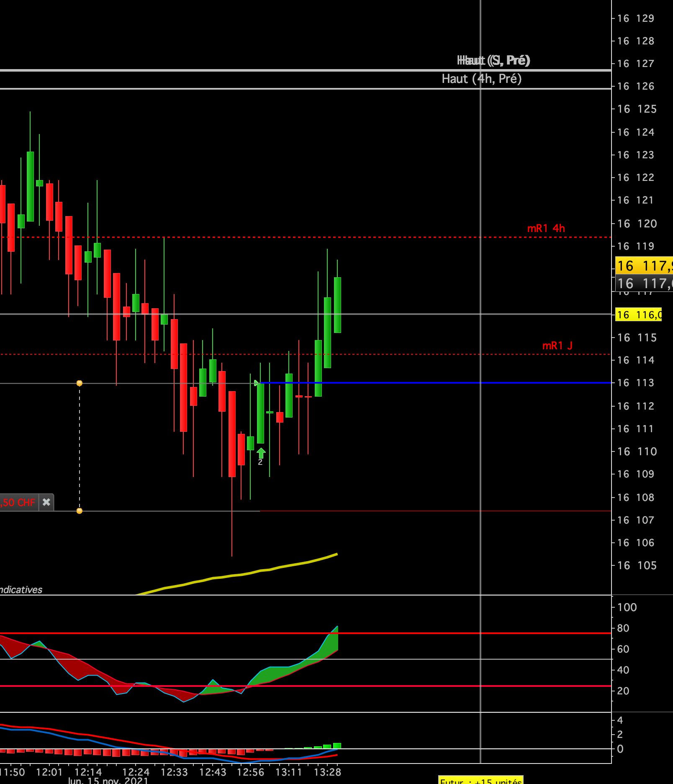Click the small green triangle entry marker

257,383
